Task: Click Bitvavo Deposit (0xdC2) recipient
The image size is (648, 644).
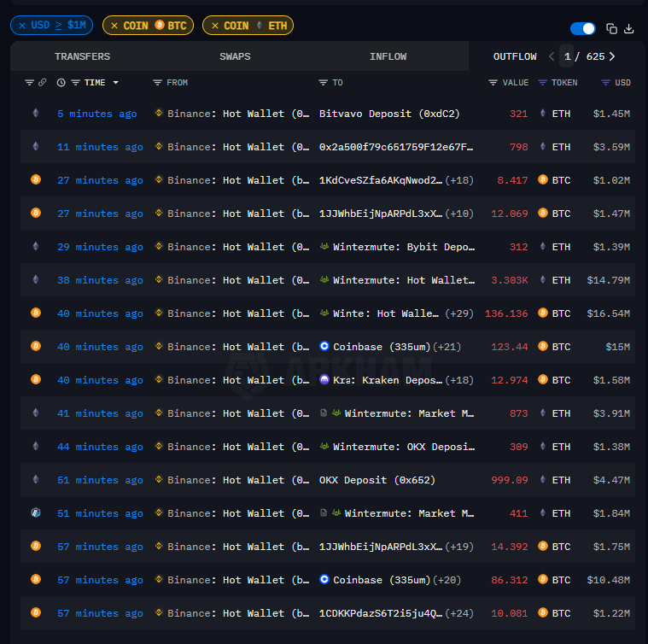Action: pyautogui.click(x=389, y=114)
